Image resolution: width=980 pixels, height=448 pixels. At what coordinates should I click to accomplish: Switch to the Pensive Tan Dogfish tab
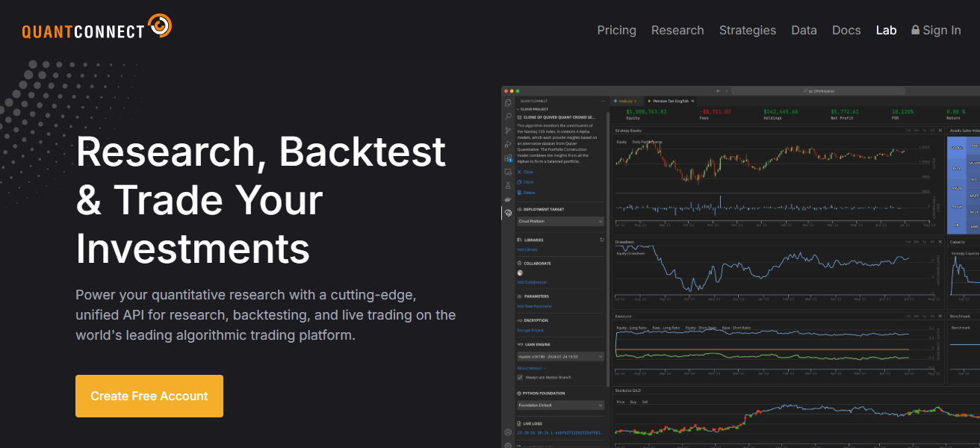(x=671, y=101)
